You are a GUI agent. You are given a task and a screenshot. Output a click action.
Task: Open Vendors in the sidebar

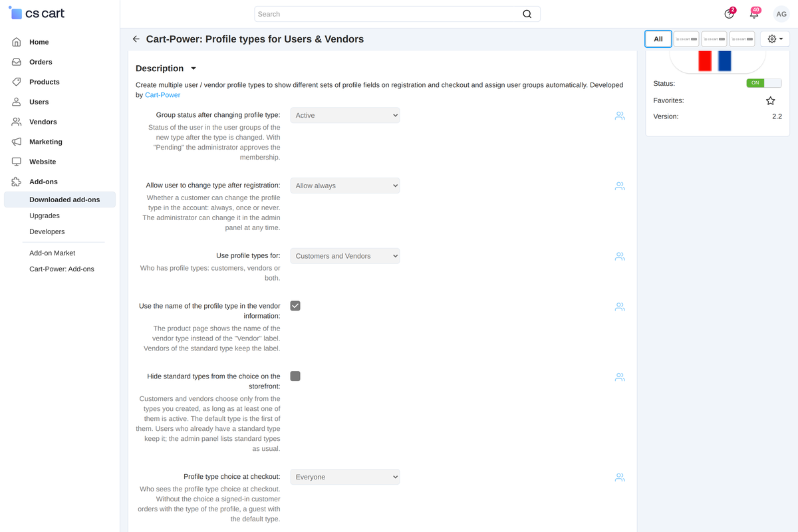coord(43,122)
